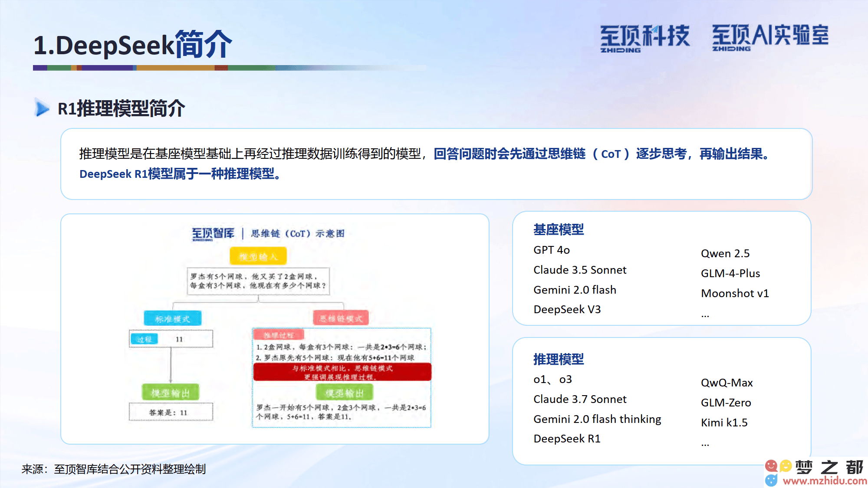
Task: Click Gemini 2.0 flash thinking
Action: click(597, 419)
